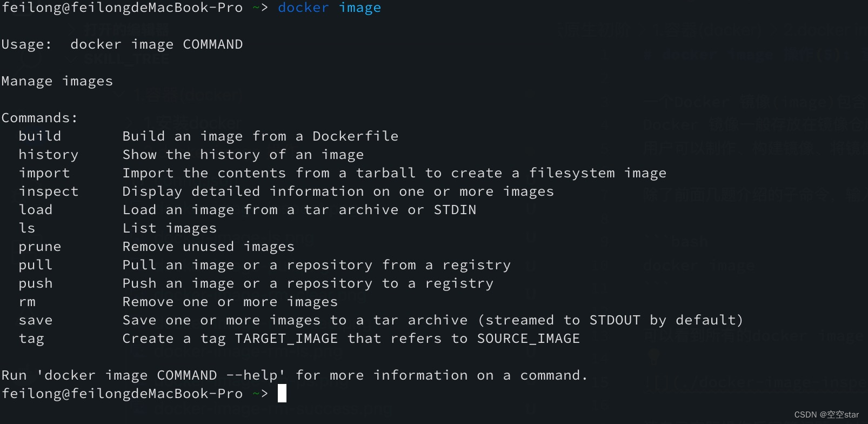Click the 'rm' command name
The image size is (868, 424).
[26, 302]
